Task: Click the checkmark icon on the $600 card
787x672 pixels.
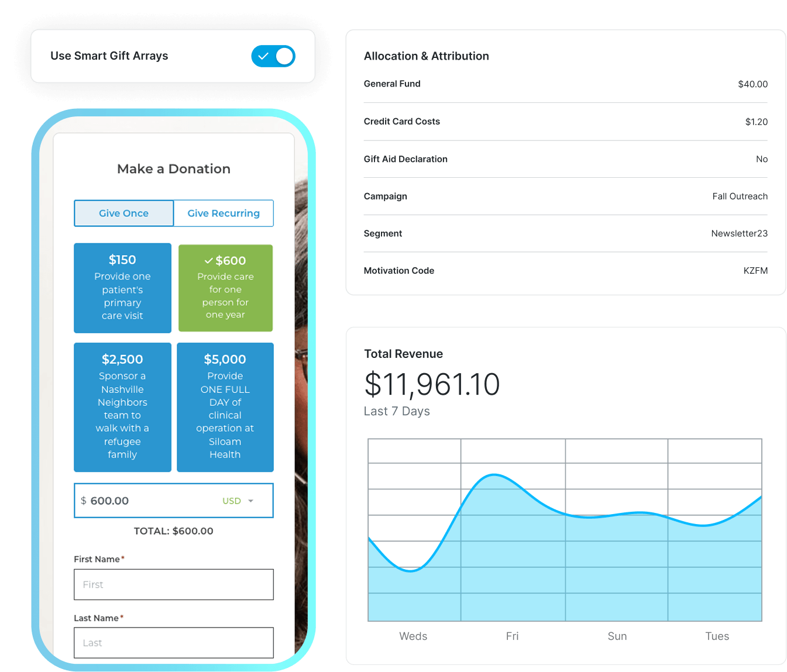Action: coord(208,261)
